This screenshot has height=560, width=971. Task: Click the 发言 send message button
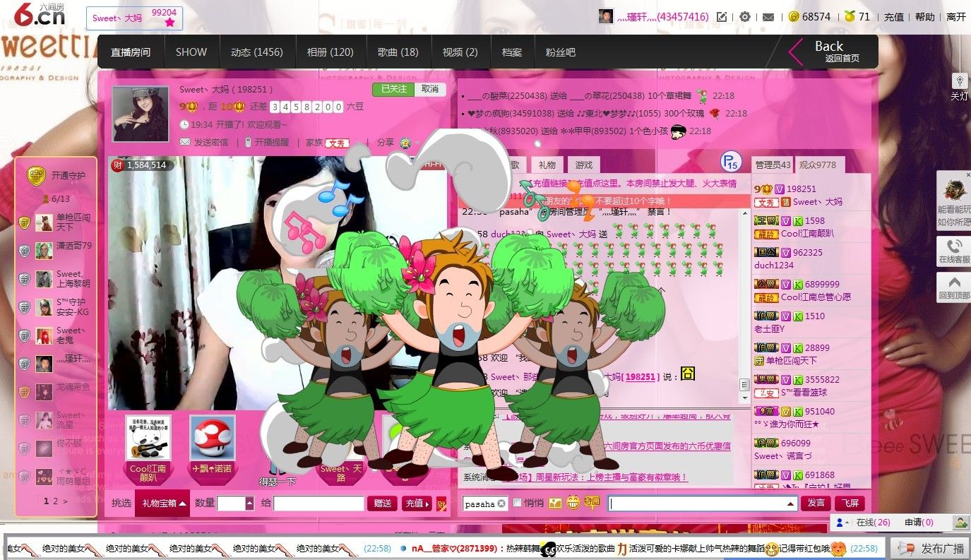pos(816,504)
